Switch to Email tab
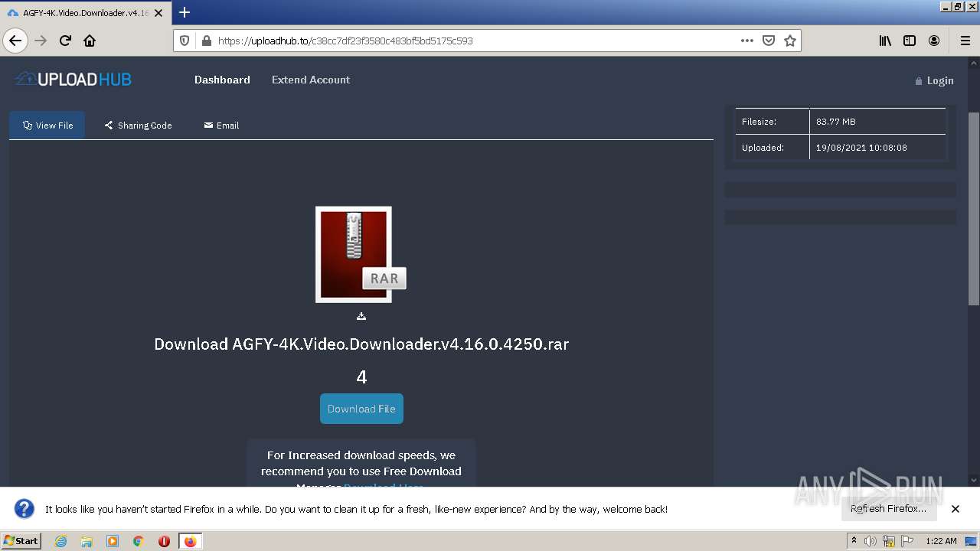Viewport: 980px width, 551px height. (221, 126)
